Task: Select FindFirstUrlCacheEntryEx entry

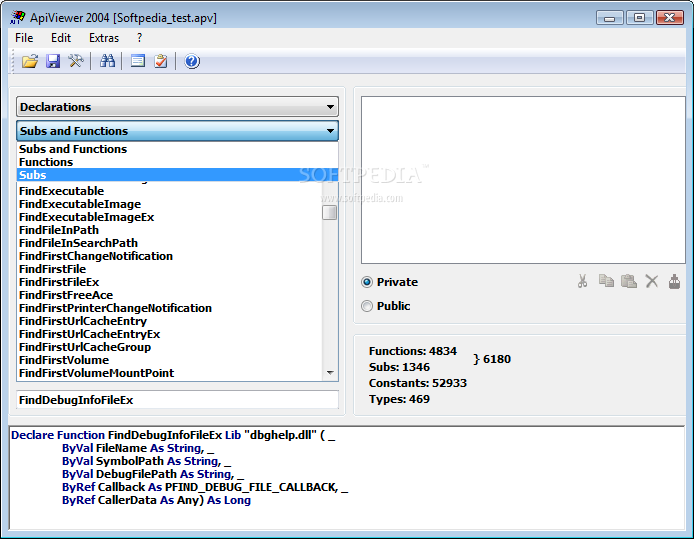Action: coord(90,334)
